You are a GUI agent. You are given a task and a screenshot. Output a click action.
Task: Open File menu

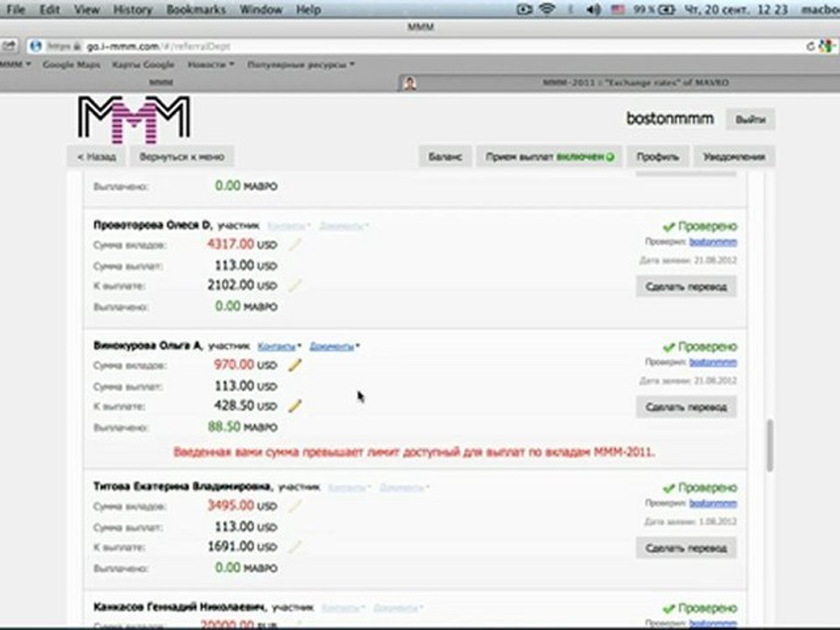[16, 9]
